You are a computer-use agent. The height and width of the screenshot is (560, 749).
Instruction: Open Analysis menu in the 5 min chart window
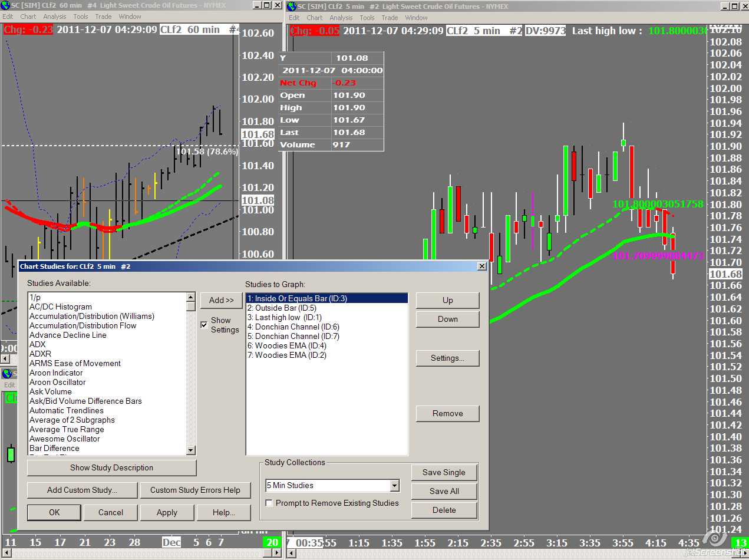pyautogui.click(x=341, y=18)
